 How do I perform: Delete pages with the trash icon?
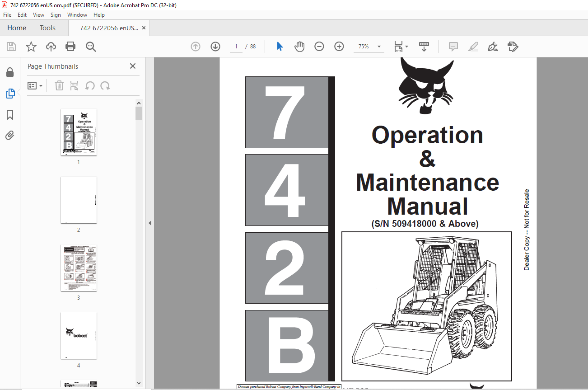tap(59, 85)
